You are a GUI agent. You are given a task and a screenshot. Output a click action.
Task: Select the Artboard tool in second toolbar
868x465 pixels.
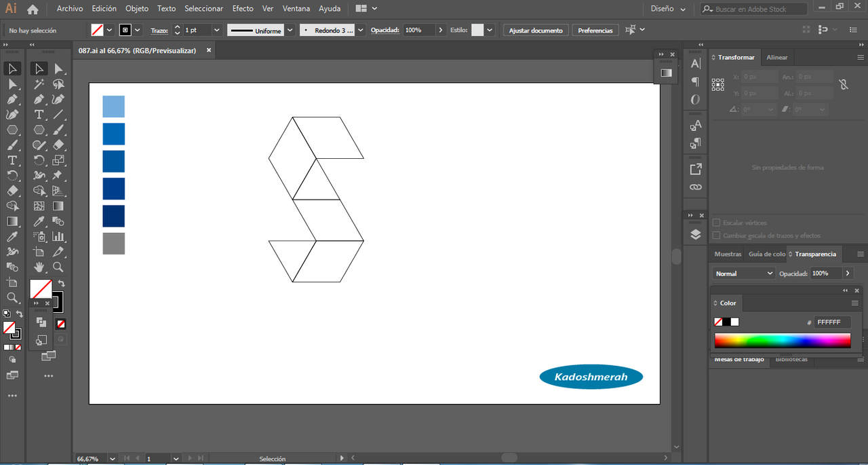click(x=39, y=252)
